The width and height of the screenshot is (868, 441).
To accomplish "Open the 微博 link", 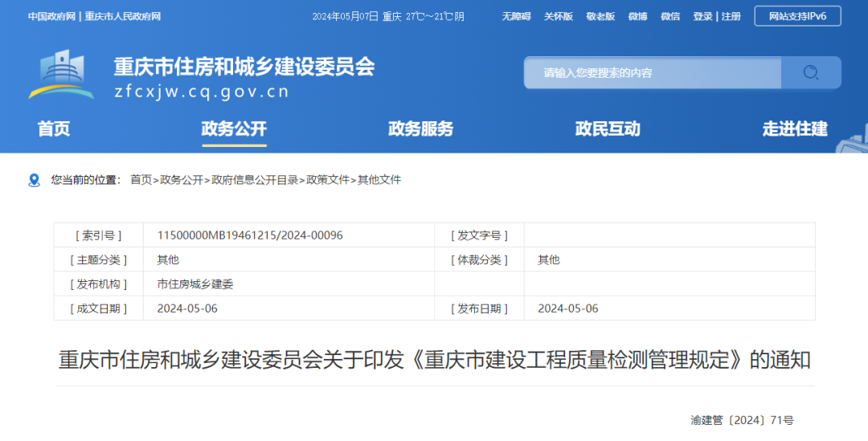I will click(637, 17).
